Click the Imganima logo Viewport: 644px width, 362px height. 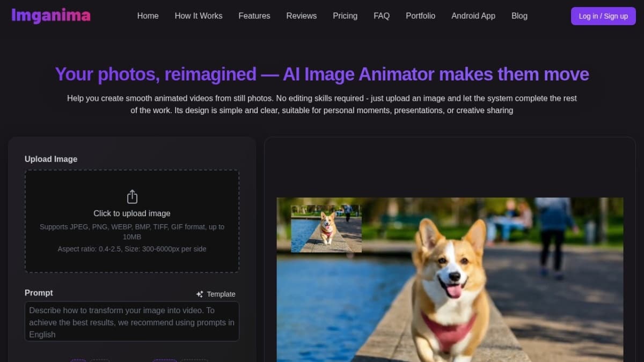(x=51, y=16)
